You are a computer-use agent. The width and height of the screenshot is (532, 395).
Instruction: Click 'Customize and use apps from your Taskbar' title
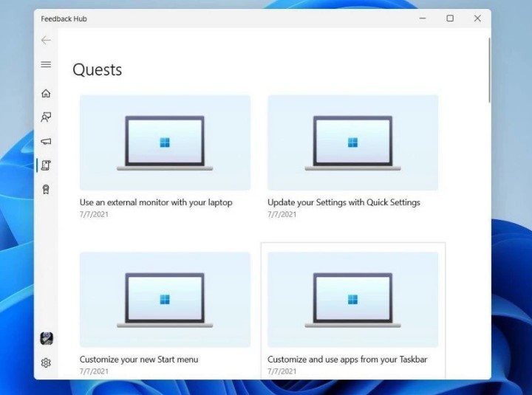click(347, 360)
